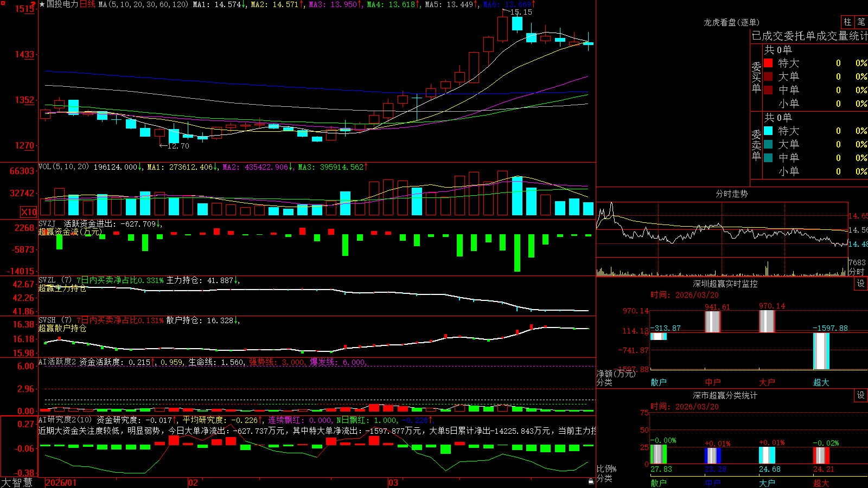868x488 pixels.
Task: Click the VOL(5,10,20) indicator label
Action: 63,167
